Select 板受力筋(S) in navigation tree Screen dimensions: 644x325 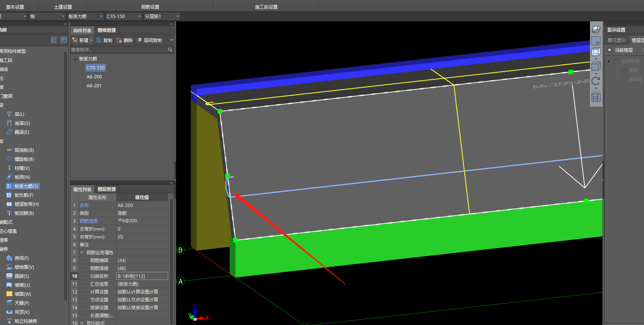pos(23,186)
